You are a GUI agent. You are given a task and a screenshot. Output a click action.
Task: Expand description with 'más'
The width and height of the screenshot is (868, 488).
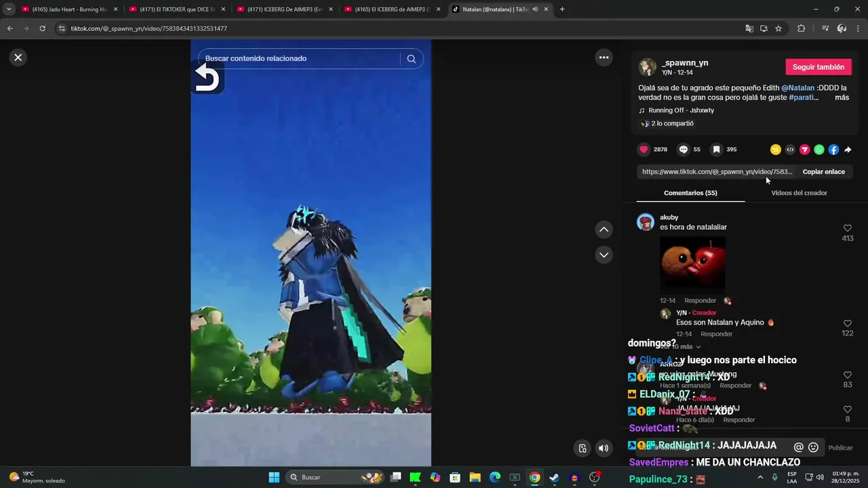tap(842, 98)
